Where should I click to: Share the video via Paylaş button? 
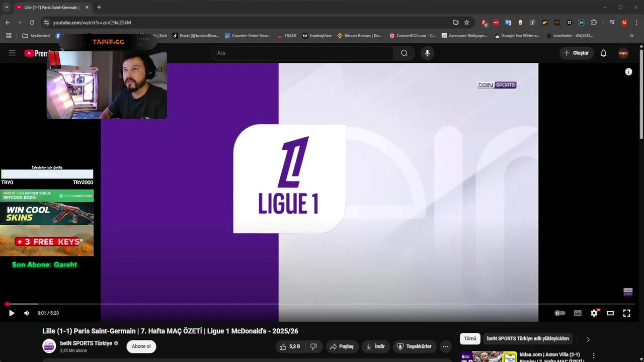pyautogui.click(x=342, y=346)
